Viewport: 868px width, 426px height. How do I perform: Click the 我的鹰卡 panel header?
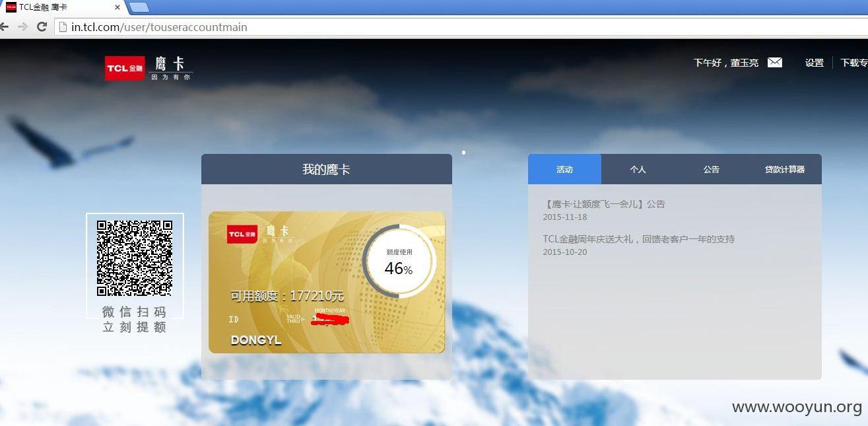[x=327, y=169]
